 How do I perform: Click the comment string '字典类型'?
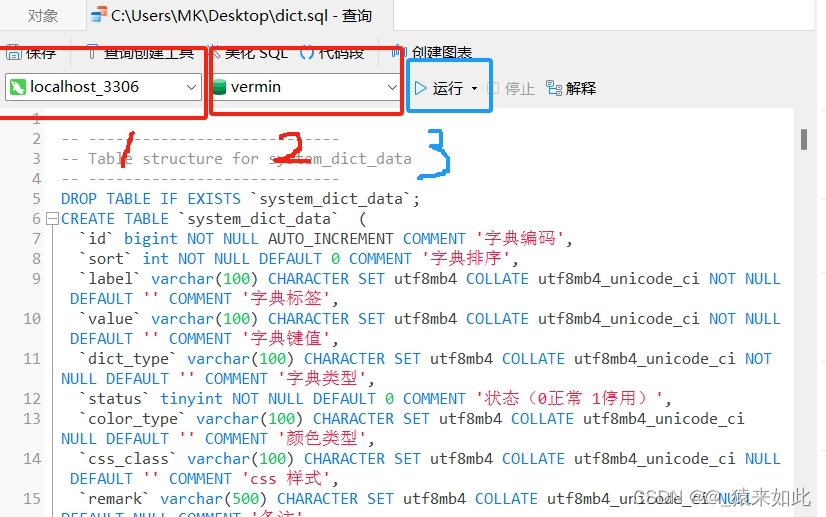tap(321, 379)
